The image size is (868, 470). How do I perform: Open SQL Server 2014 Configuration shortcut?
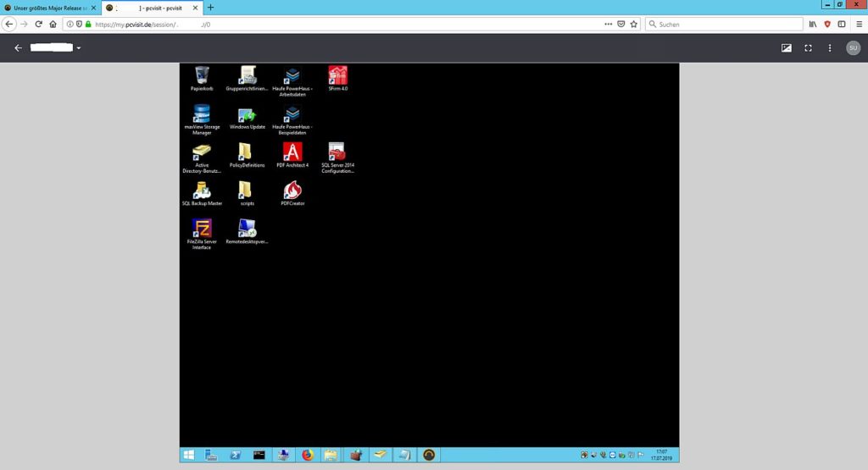(x=337, y=152)
